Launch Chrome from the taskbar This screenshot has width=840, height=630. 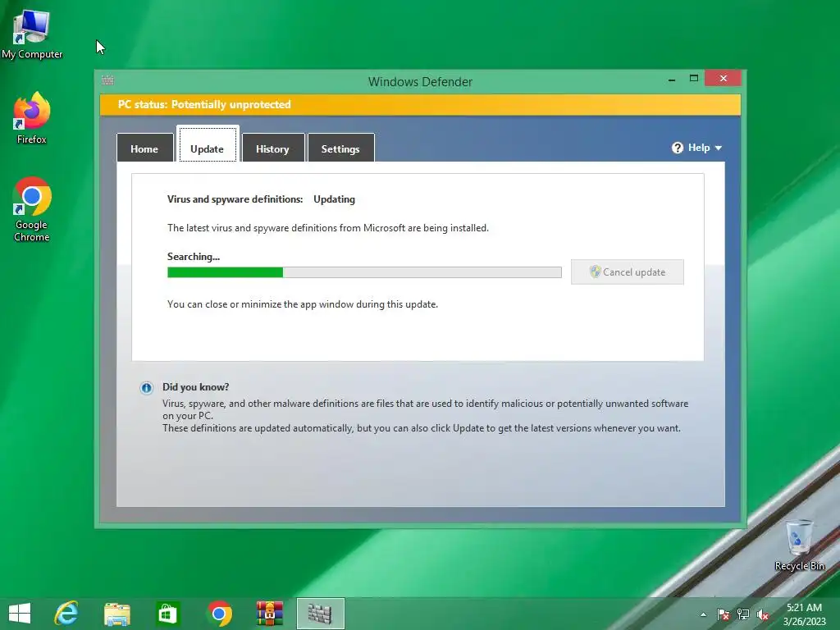click(x=219, y=614)
